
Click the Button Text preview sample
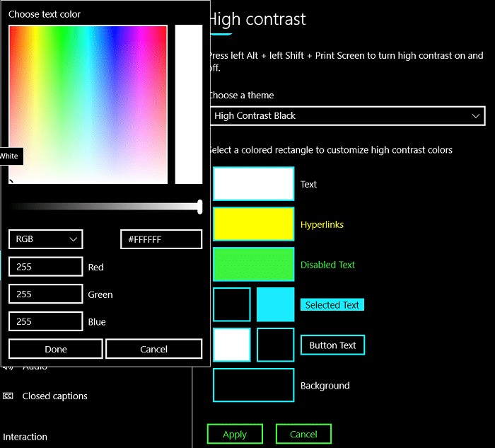332,345
